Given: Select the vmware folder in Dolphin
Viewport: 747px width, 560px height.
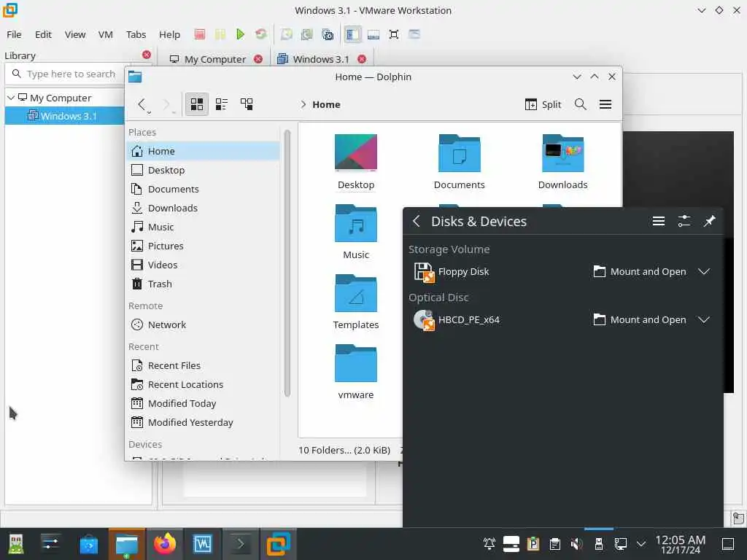Looking at the screenshot, I should (356, 371).
